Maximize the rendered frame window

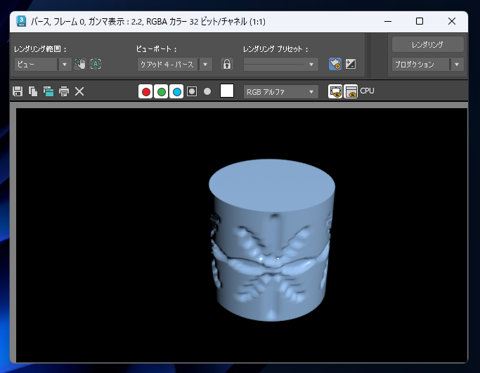420,21
